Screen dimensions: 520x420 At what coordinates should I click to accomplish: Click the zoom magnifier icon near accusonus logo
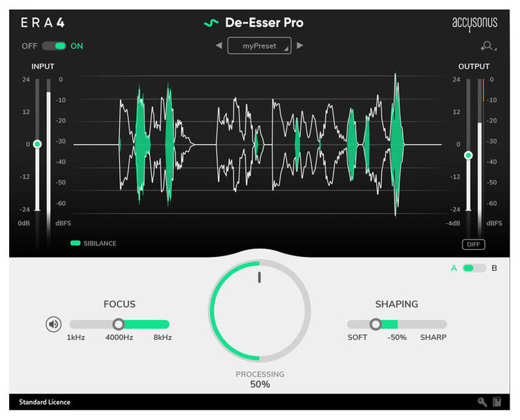tap(488, 45)
